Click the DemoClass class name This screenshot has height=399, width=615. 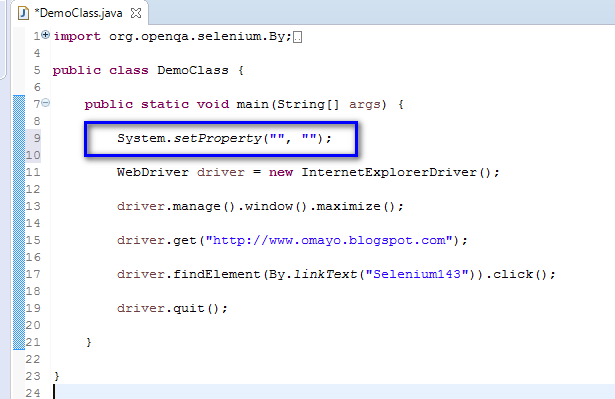pyautogui.click(x=193, y=70)
